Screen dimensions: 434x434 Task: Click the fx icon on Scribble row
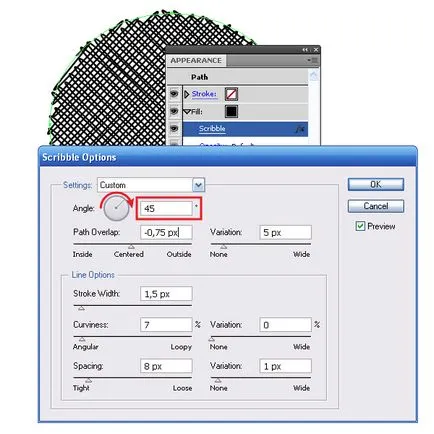pyautogui.click(x=300, y=129)
